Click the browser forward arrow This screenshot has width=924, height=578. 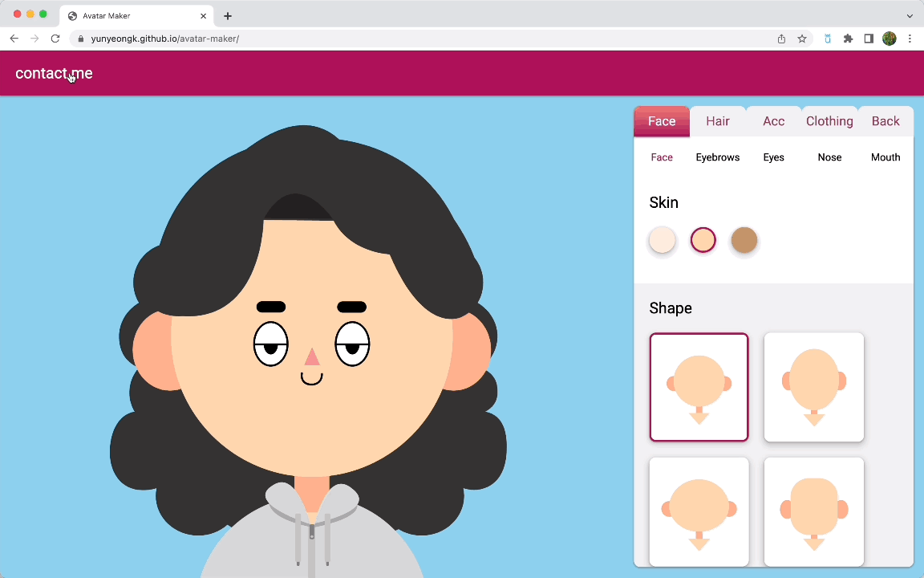pos(34,39)
